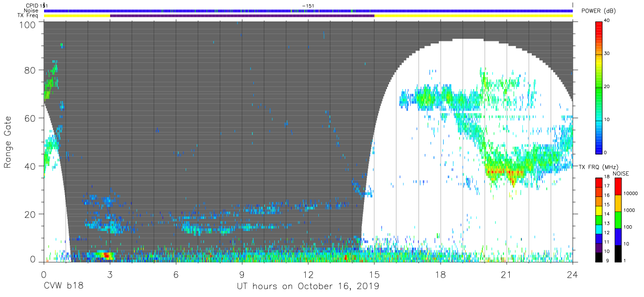644x297 pixels.
Task: Click the "1" tick on NOISE scale
Action: [626, 260]
